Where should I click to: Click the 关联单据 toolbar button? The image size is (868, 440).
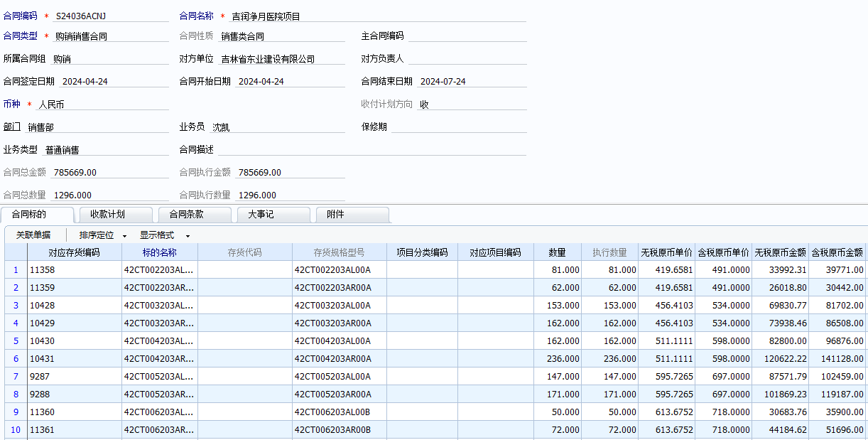[33, 235]
